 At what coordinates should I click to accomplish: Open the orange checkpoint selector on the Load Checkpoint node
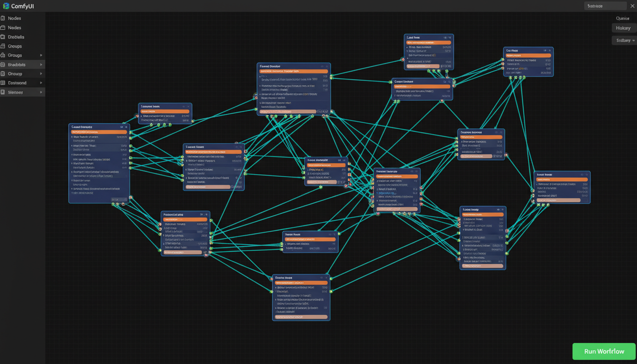tap(99, 132)
